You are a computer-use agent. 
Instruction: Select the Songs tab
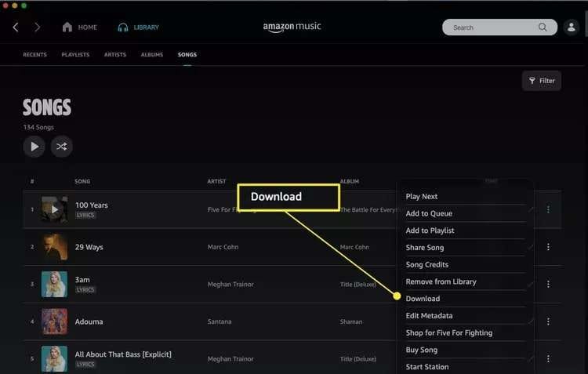tap(187, 54)
